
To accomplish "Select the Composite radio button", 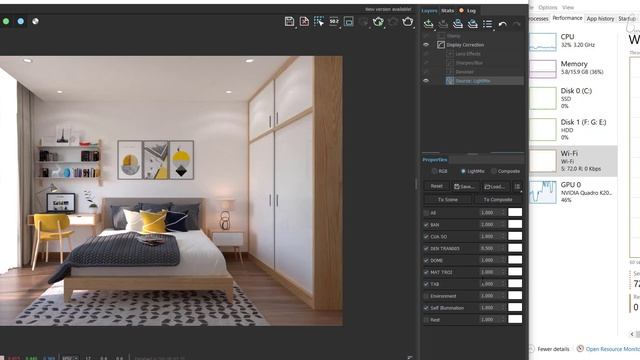I will point(494,171).
